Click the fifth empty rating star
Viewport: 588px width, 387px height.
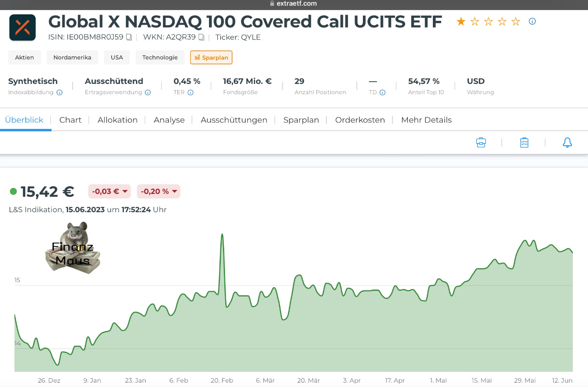click(x=516, y=21)
